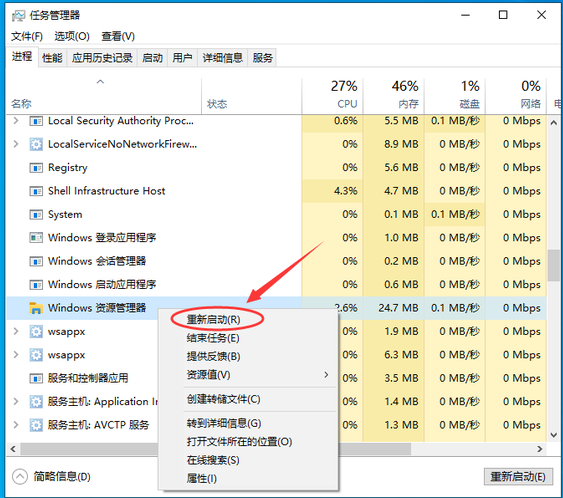Choose 重新启动(R) in context menu
The height and width of the screenshot is (498, 563).
tap(213, 320)
